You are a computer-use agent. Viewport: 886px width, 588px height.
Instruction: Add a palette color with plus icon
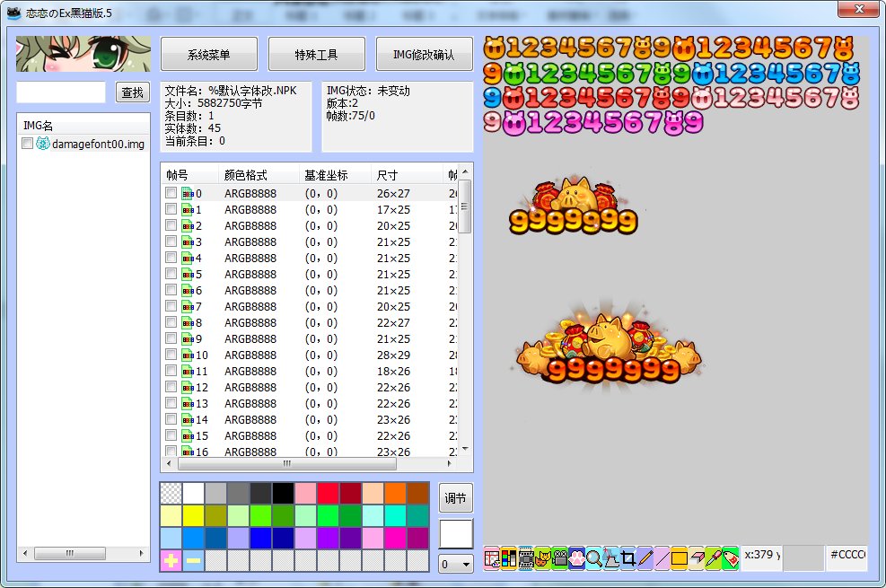pyautogui.click(x=171, y=561)
